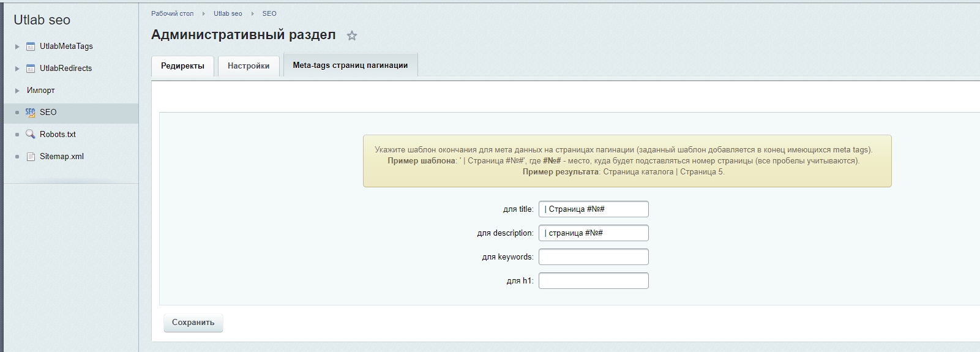Expand the Импорт tree node

(17, 91)
